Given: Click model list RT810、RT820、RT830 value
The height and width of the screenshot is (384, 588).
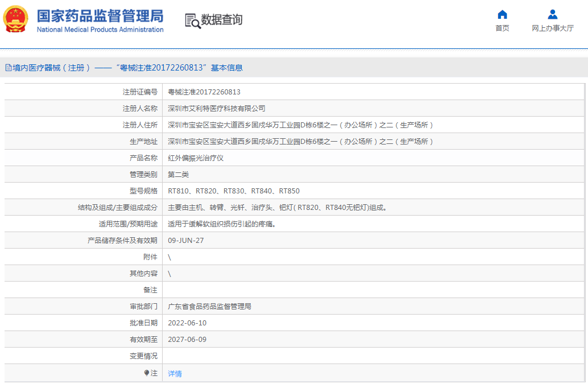Looking at the screenshot, I should coord(234,191).
